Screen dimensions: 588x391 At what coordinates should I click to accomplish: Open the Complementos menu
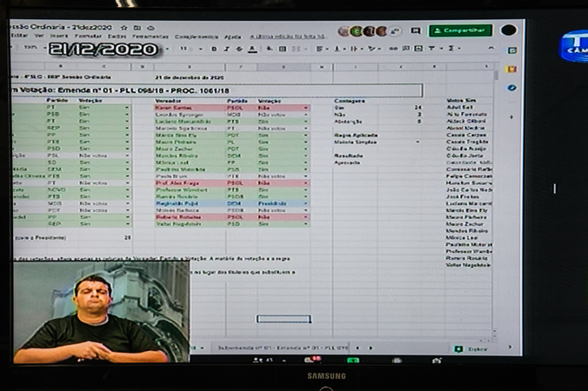196,36
